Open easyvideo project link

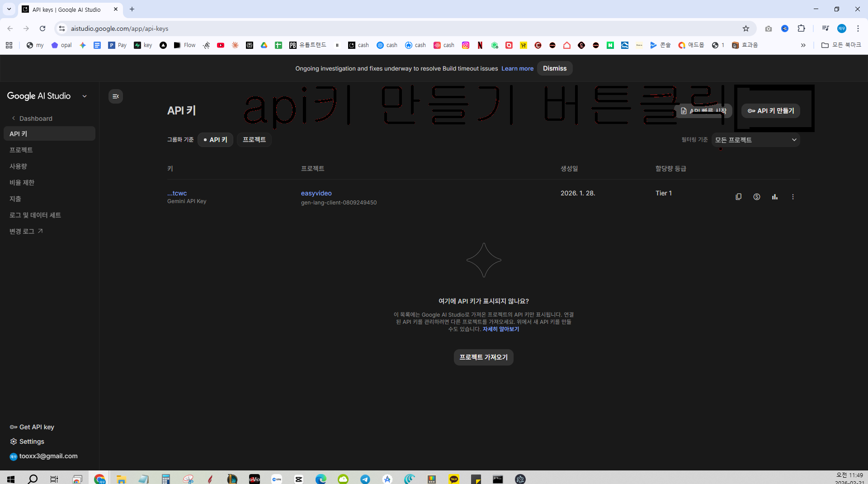coord(316,193)
